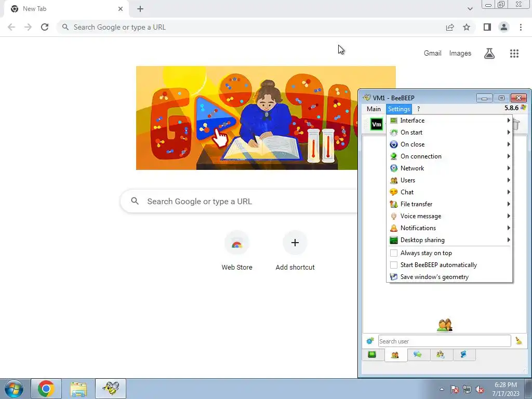Viewport: 532px width, 399px height.
Task: Click the Google Doodle image
Action: click(247, 118)
